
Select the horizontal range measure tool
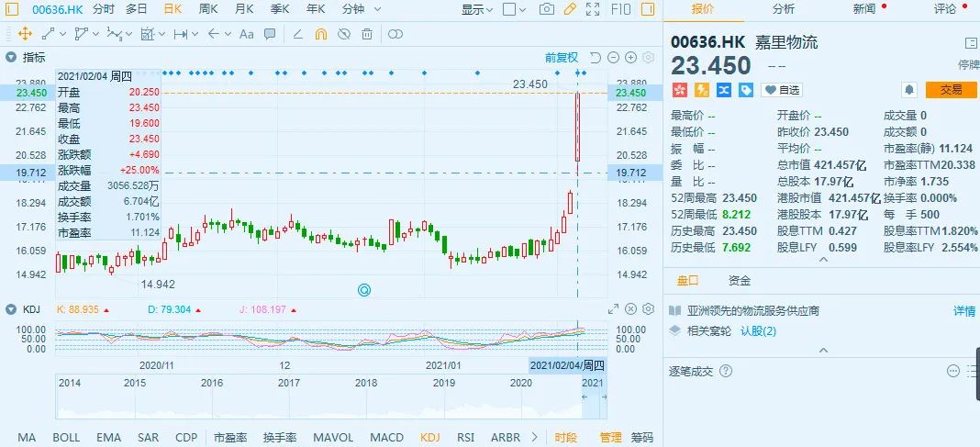(x=181, y=34)
